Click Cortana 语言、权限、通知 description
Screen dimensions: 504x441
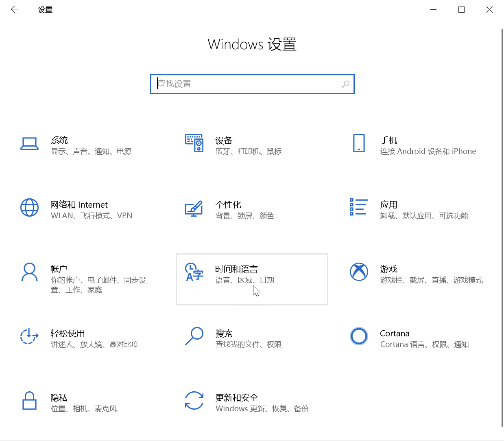point(424,344)
